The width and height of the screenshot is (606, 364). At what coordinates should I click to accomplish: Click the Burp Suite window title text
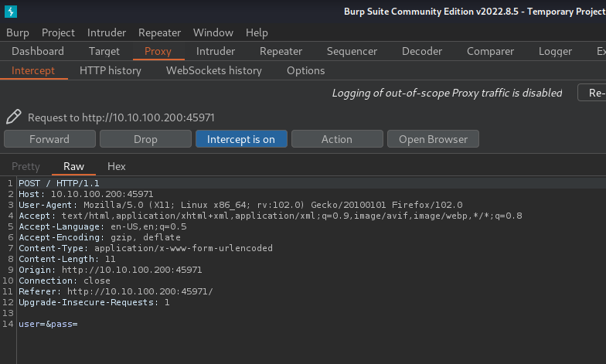click(475, 12)
